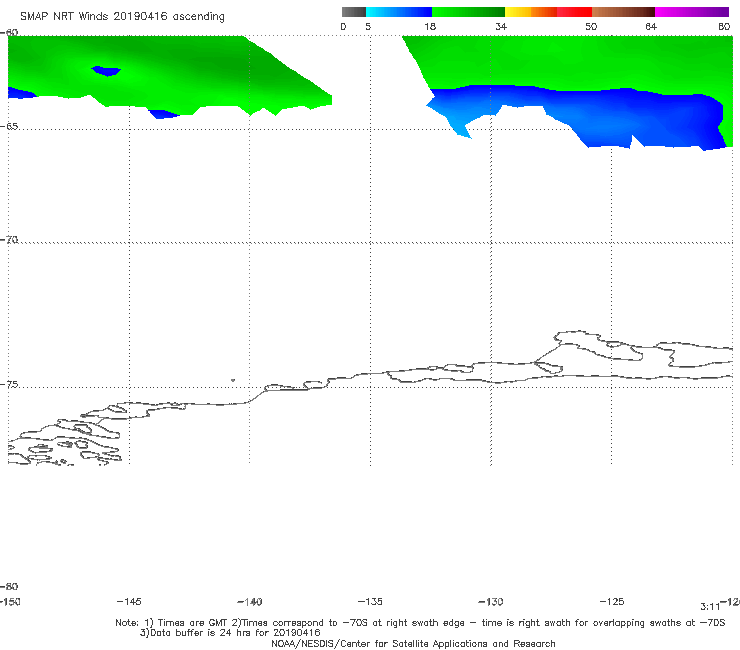
Task: Select the latitude label "-70"
Action: point(9,240)
